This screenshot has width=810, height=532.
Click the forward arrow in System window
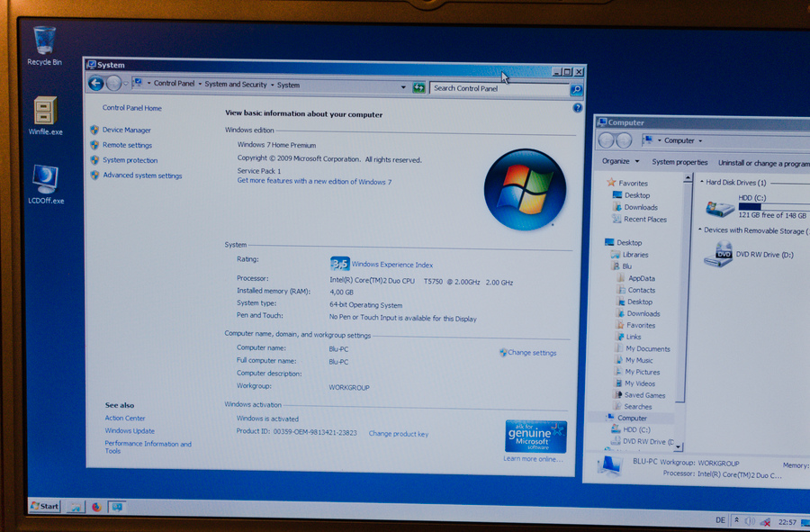[x=113, y=83]
